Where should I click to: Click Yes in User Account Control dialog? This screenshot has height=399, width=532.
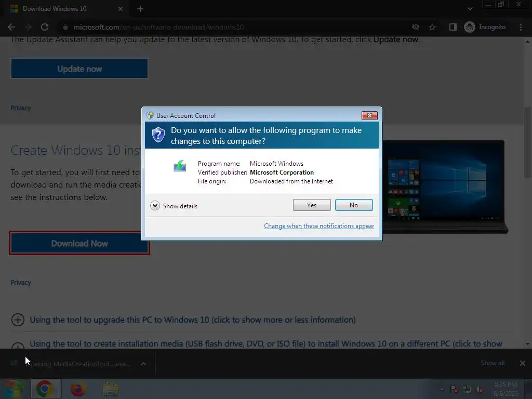click(312, 205)
